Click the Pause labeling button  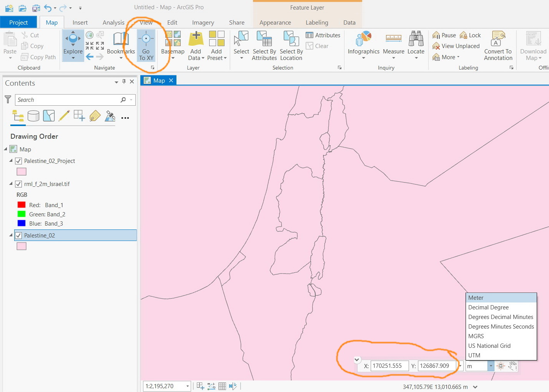pos(444,35)
